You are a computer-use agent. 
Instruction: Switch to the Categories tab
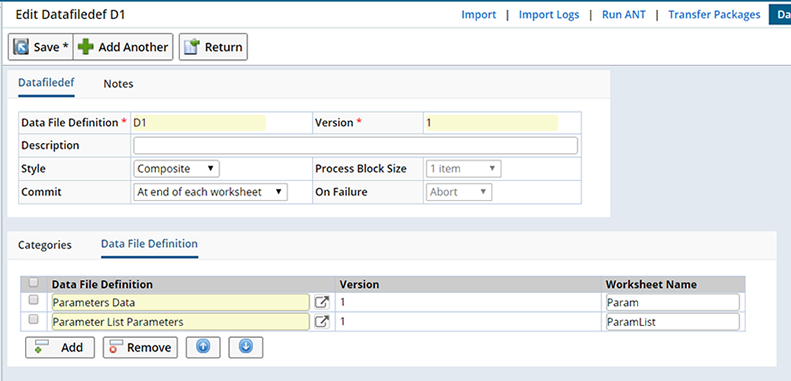pyautogui.click(x=45, y=245)
